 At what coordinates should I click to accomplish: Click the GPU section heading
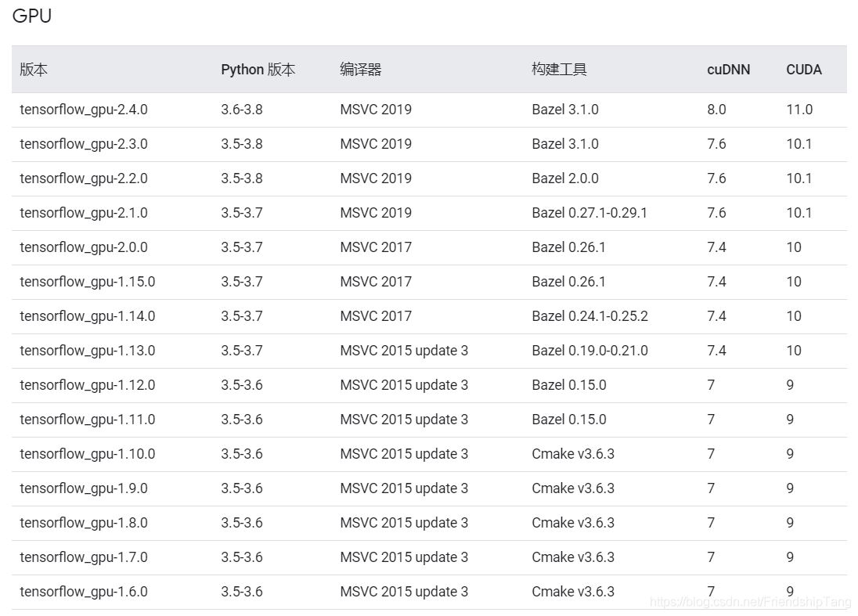pyautogui.click(x=32, y=16)
